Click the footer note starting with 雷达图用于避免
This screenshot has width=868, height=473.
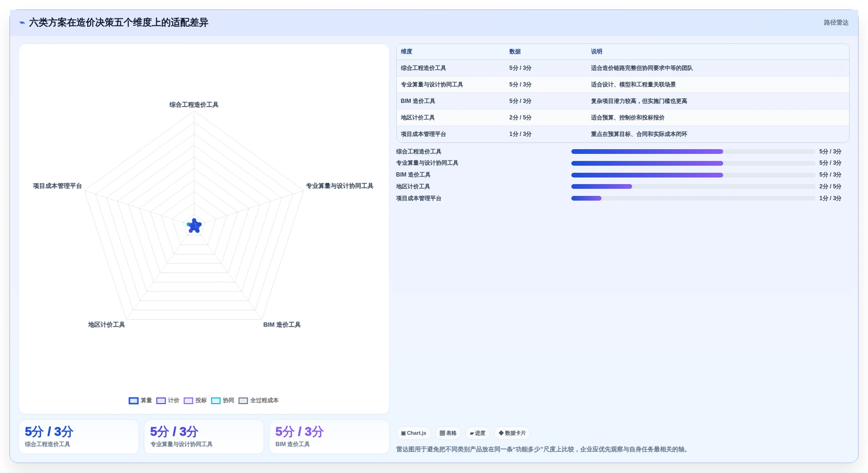[x=543, y=449]
